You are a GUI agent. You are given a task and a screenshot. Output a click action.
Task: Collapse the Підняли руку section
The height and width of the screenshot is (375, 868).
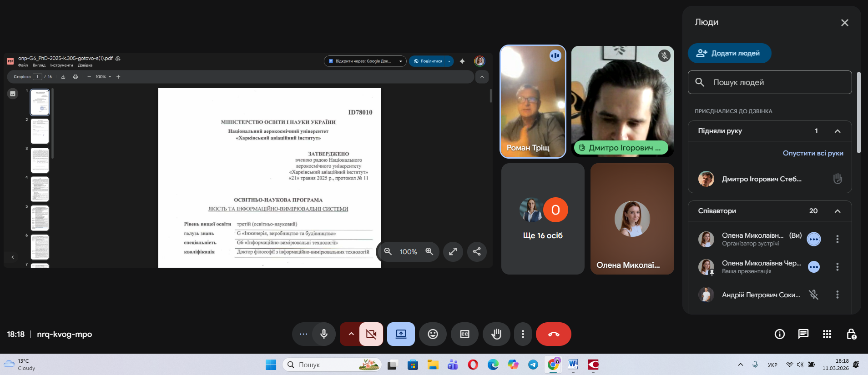[x=837, y=131]
